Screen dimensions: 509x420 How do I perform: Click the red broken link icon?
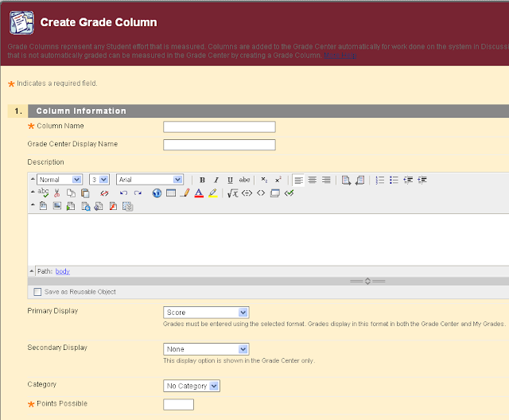point(104,193)
